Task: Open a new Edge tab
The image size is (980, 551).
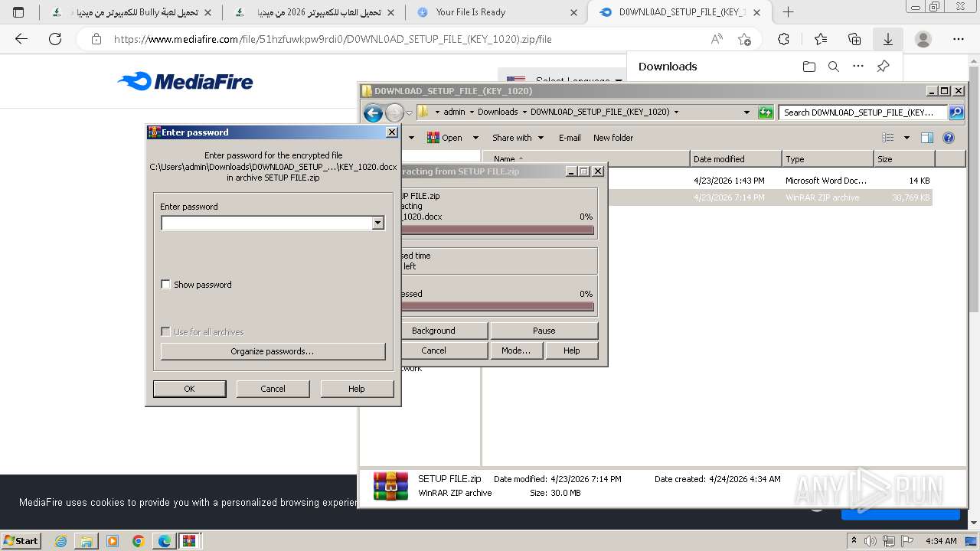Action: pos(788,11)
